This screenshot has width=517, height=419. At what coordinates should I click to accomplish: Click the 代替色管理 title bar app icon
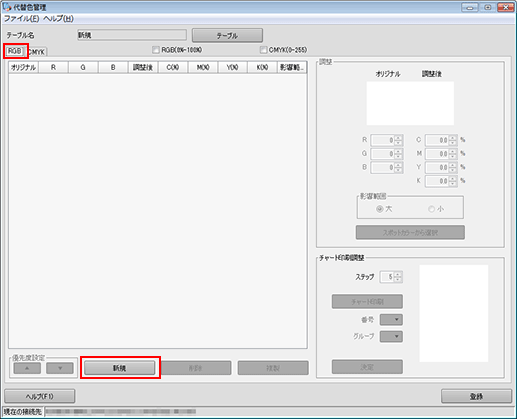coord(7,7)
